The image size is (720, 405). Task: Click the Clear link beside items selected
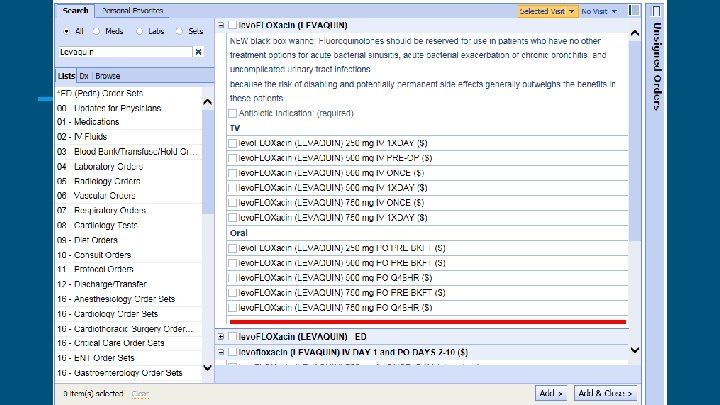point(140,394)
